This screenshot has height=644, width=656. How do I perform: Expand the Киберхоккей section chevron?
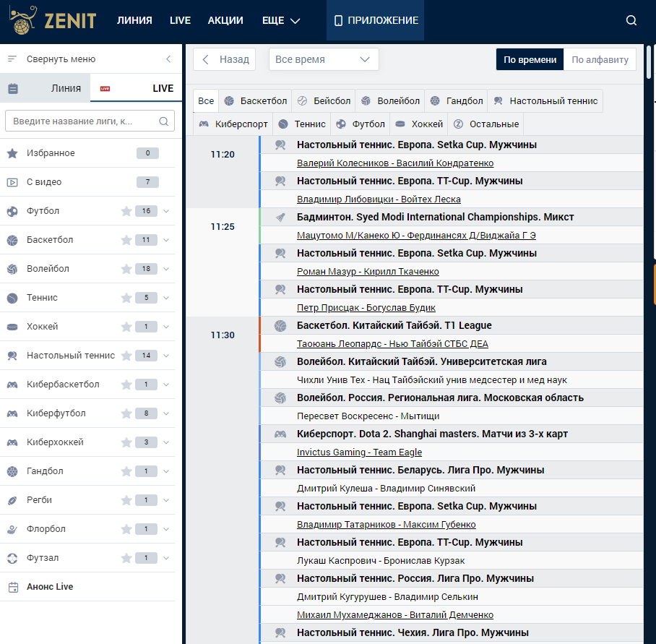(x=166, y=442)
